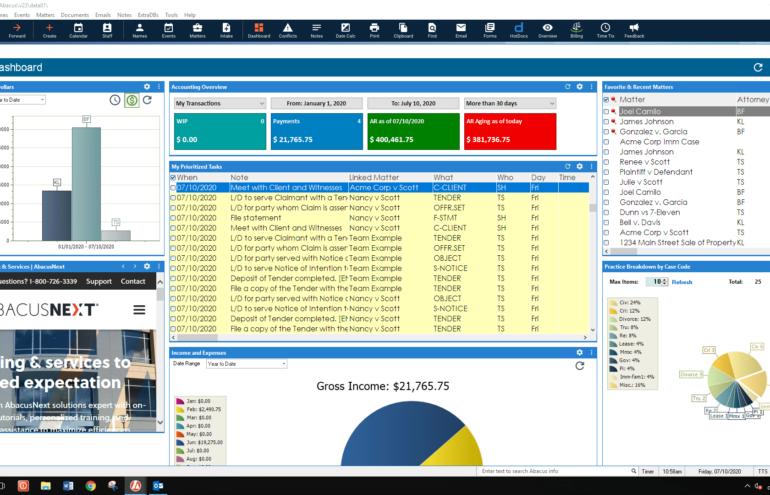Image resolution: width=770 pixels, height=495 pixels.
Task: Click the search Abacus info field
Action: (x=557, y=471)
